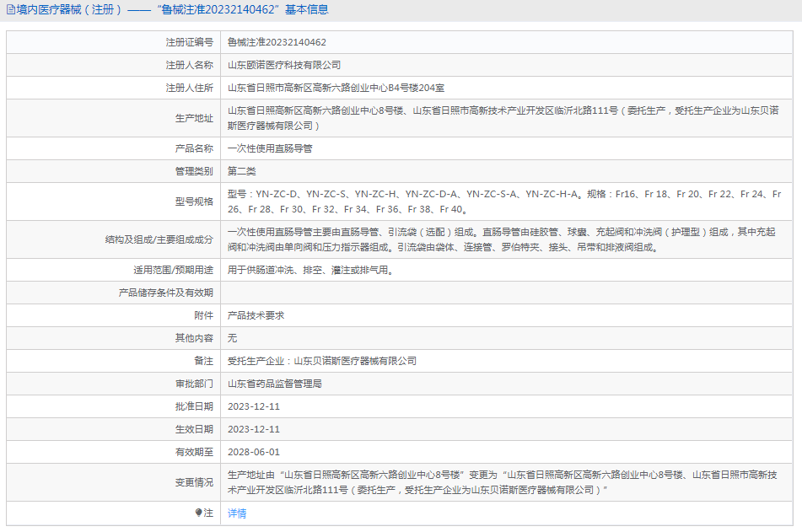Click the 产品名称 label
The width and height of the screenshot is (802, 532).
click(x=194, y=148)
